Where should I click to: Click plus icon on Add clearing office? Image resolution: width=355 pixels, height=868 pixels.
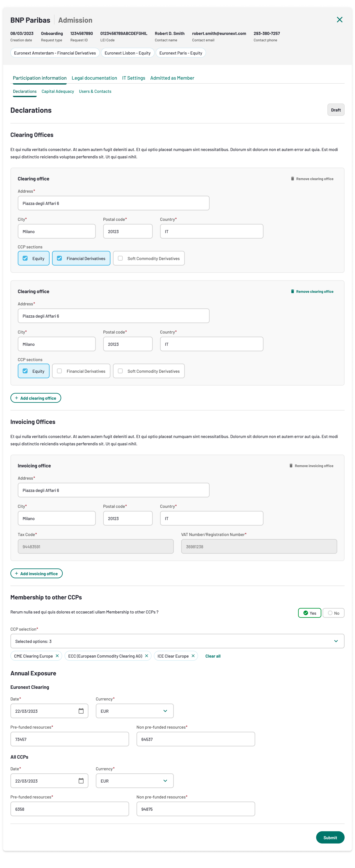point(17,398)
